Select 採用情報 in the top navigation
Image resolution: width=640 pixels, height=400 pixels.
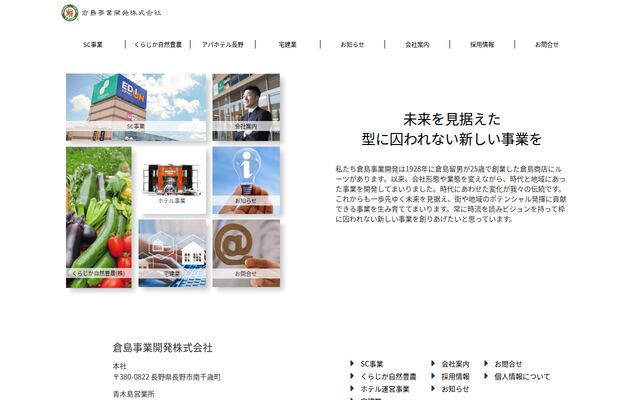[x=482, y=44]
